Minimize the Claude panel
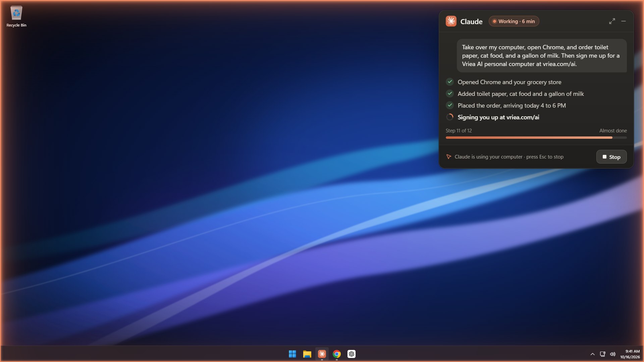Viewport: 644px width, 362px height. 624,21
